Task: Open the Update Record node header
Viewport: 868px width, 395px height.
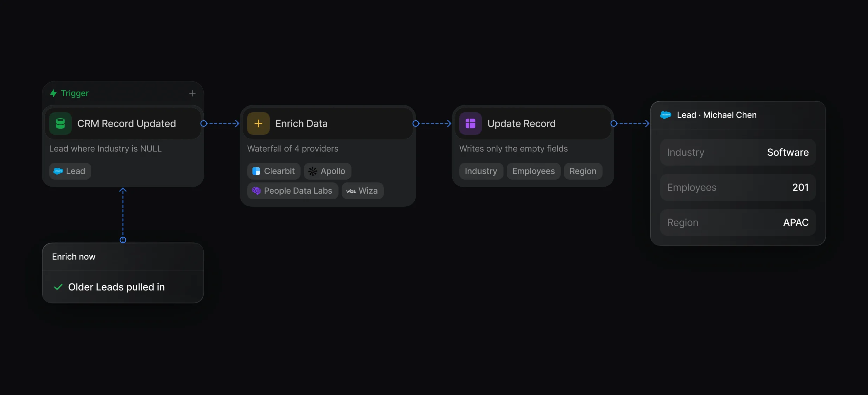Action: (x=533, y=123)
